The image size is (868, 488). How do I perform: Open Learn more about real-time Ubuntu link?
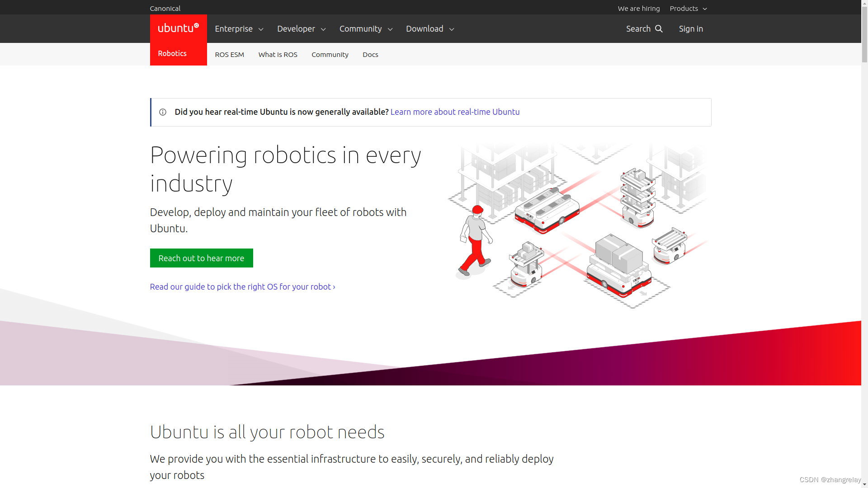click(455, 112)
